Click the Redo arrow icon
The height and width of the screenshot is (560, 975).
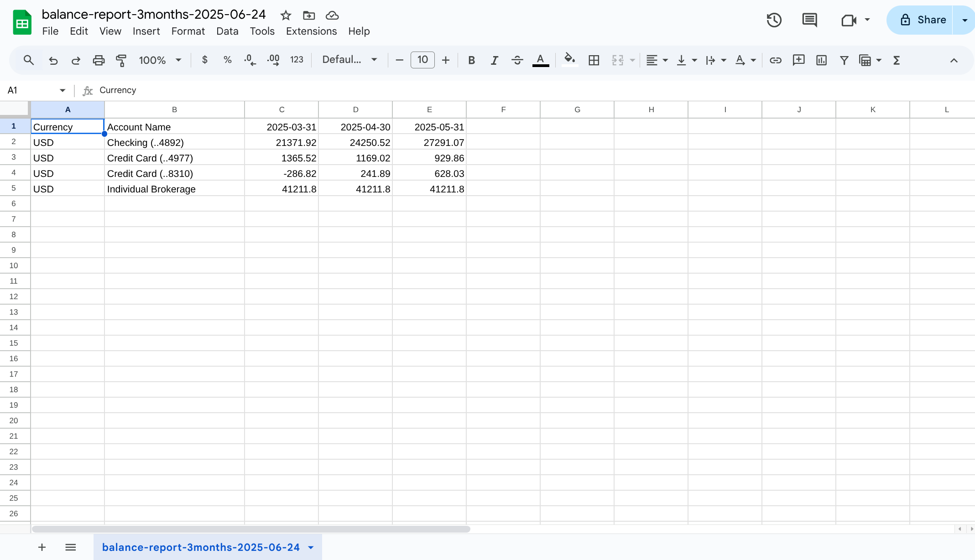click(76, 60)
